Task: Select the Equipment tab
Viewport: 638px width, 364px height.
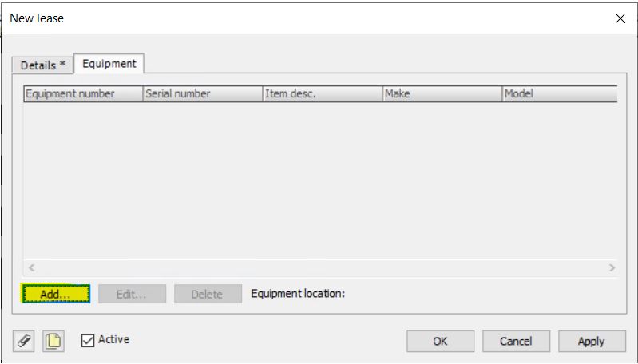Action: tap(109, 64)
